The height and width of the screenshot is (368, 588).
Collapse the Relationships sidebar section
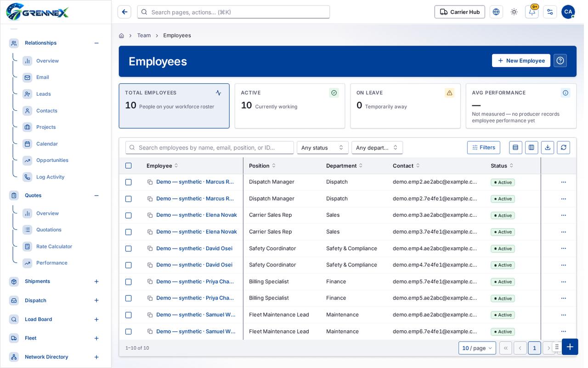pyautogui.click(x=96, y=43)
